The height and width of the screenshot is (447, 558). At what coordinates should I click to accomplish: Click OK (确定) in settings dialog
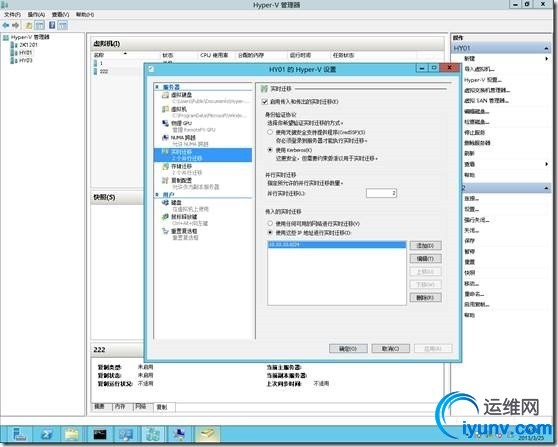pyautogui.click(x=348, y=348)
